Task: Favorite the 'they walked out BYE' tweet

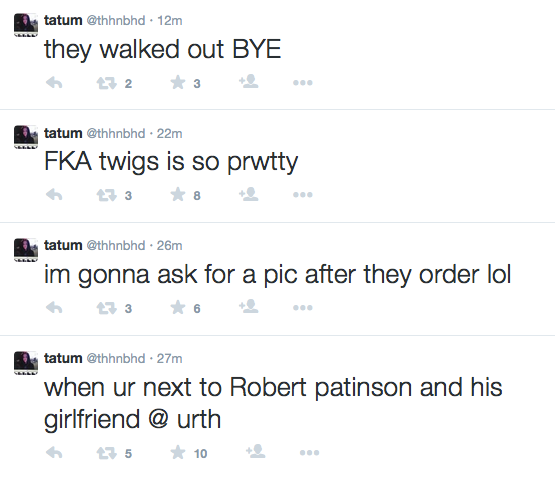Action: [x=178, y=83]
